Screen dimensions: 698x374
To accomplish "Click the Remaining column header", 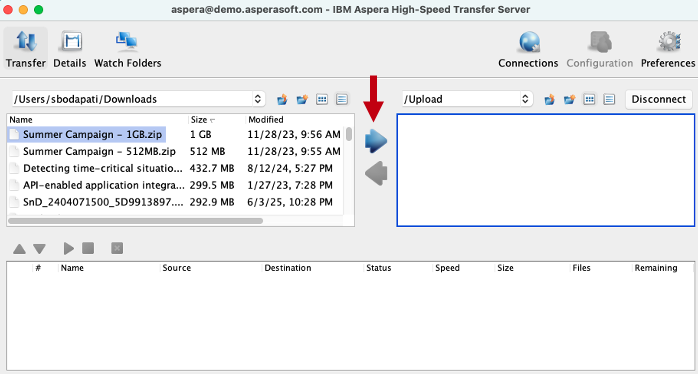I will pos(656,268).
